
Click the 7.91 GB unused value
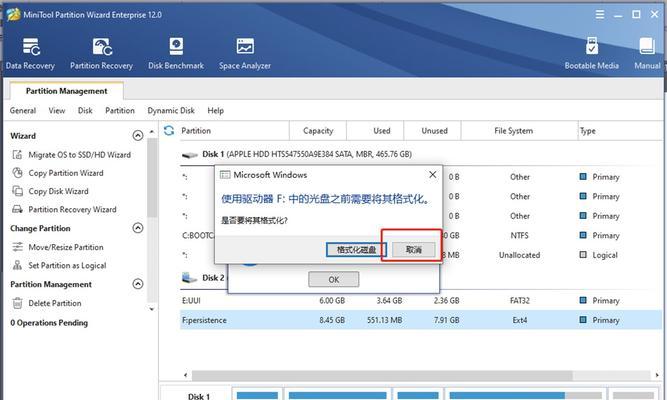coord(446,320)
